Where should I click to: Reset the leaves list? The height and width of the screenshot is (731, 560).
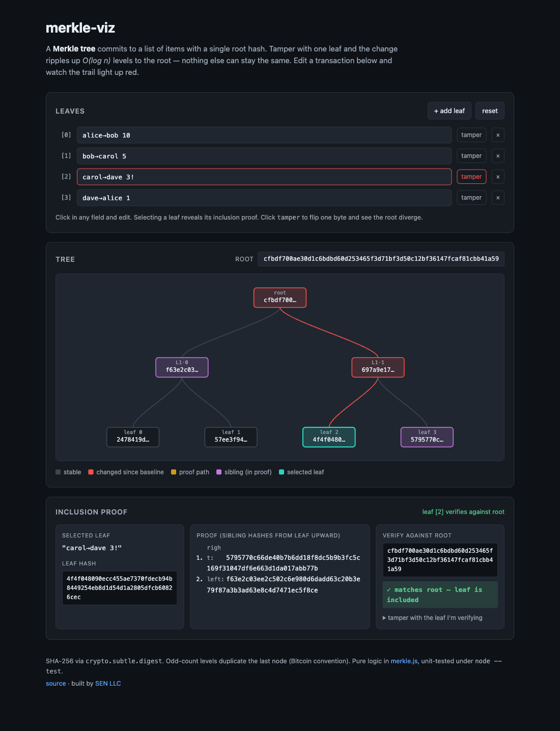(x=490, y=111)
